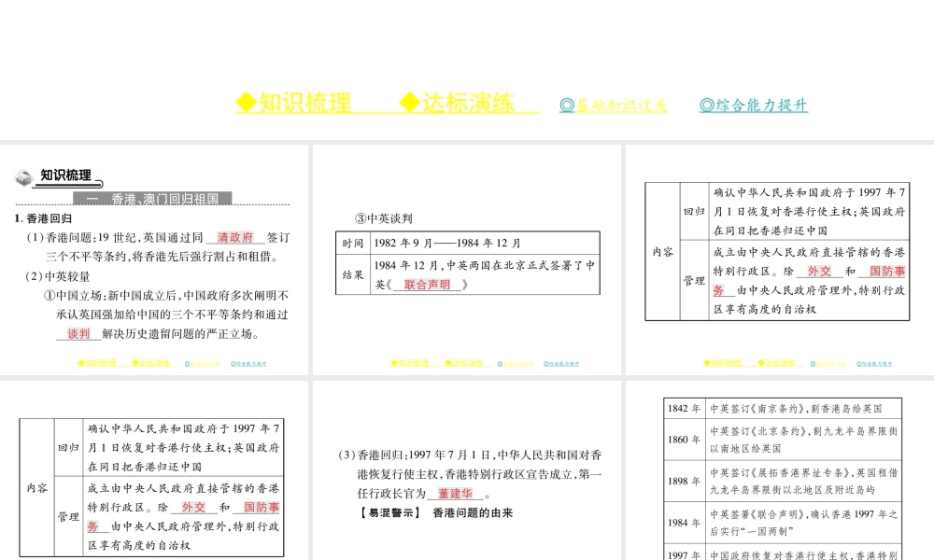Open the slide starting with (3)香港回归:1997年
The height and width of the screenshot is (560, 934).
[x=467, y=470]
